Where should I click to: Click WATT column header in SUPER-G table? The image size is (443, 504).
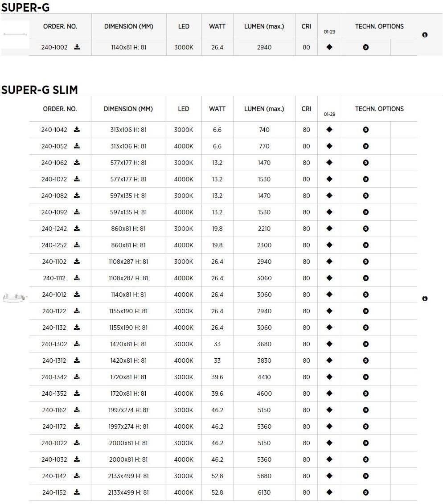point(217,26)
